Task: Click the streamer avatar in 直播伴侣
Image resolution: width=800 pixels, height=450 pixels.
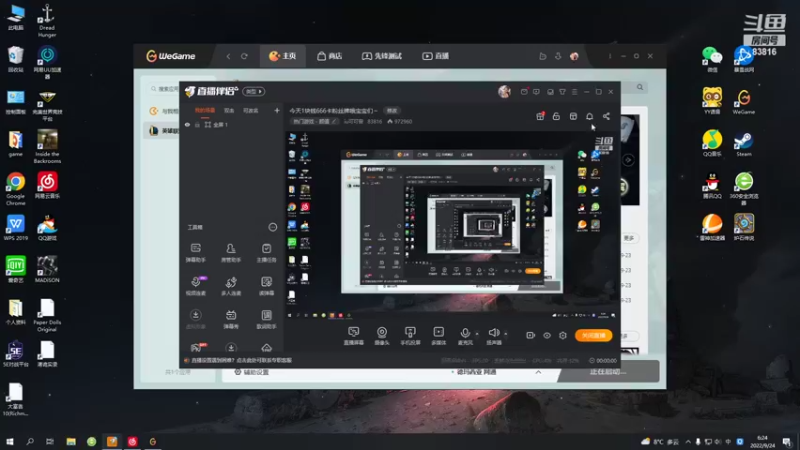Action: click(504, 91)
